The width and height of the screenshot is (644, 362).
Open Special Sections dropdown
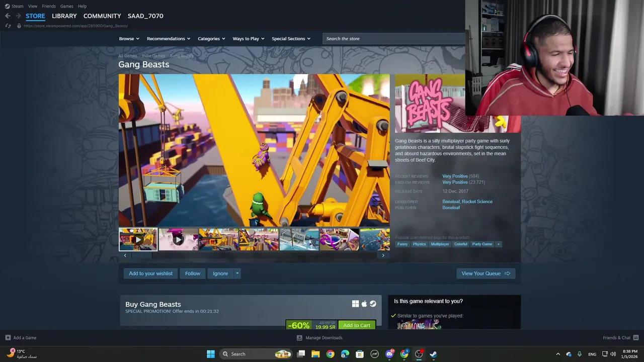(291, 39)
